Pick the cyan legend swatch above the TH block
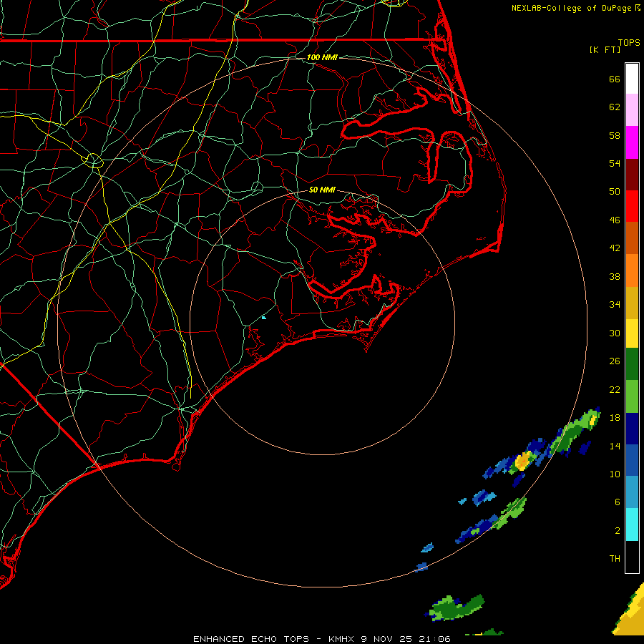The image size is (644, 644). coord(632,525)
